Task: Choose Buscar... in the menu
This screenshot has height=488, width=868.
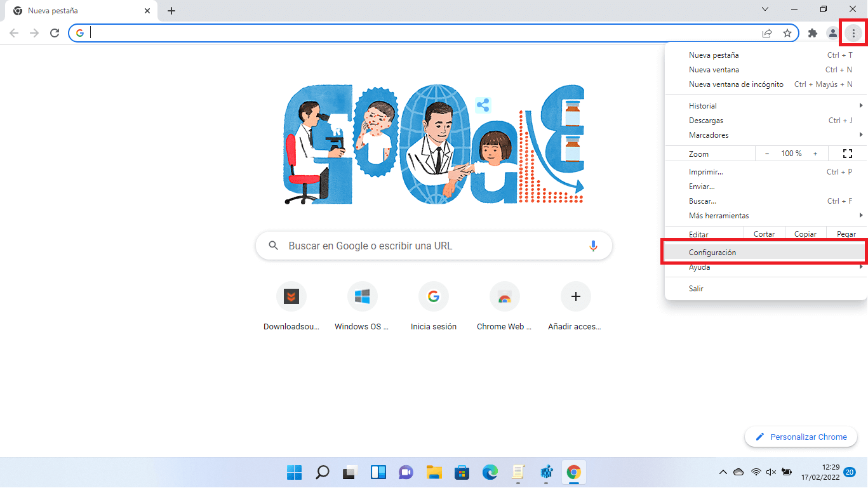Action: click(766, 201)
